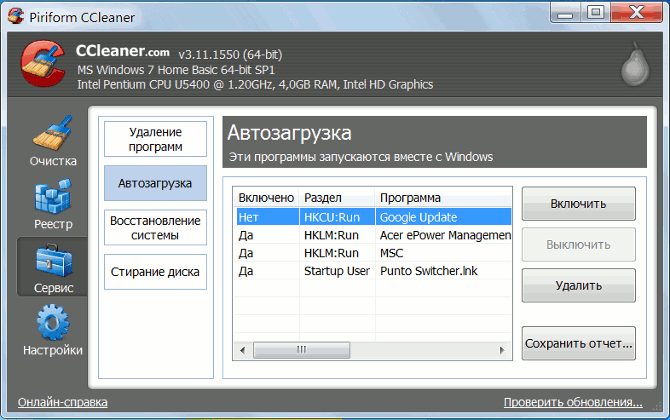This screenshot has height=420, width=670.
Task: Click Проверить обновления link
Action: 573,402
